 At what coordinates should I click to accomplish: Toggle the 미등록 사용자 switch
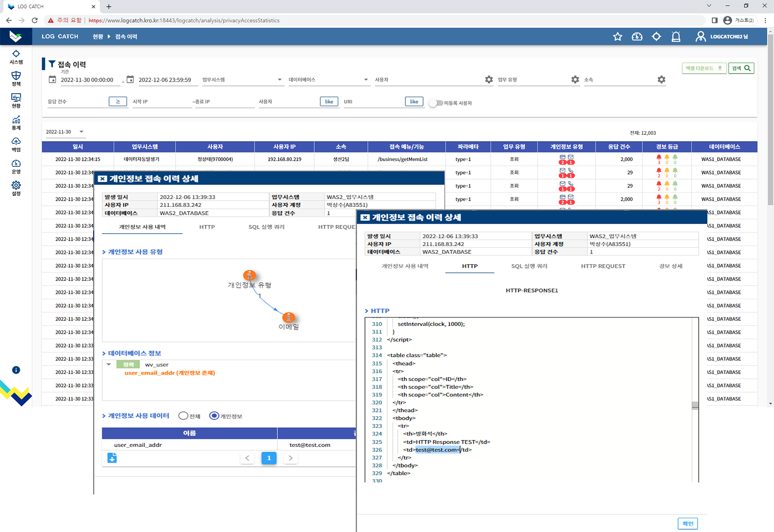point(436,103)
